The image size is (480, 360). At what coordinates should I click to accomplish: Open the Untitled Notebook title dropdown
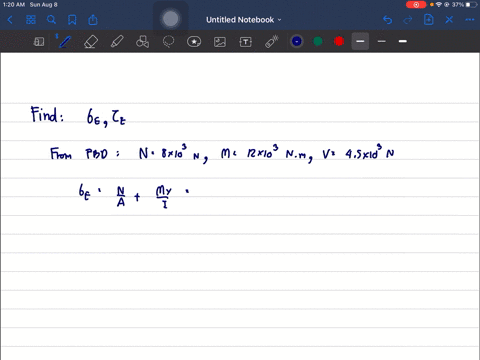244,20
